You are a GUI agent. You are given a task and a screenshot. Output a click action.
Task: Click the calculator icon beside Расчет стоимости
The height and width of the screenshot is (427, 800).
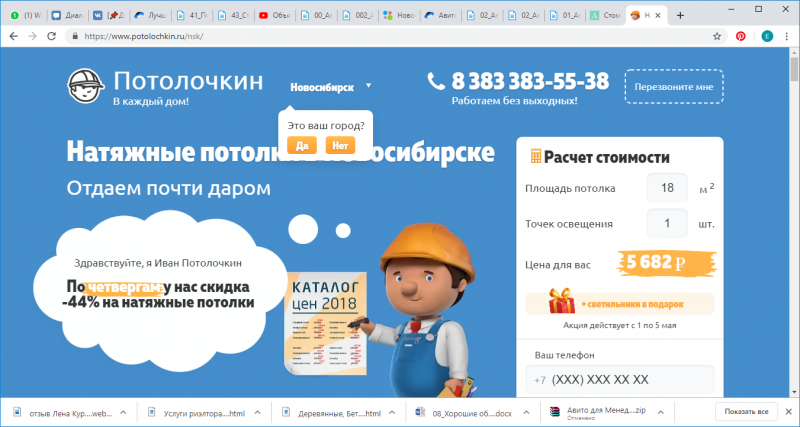[x=536, y=156]
